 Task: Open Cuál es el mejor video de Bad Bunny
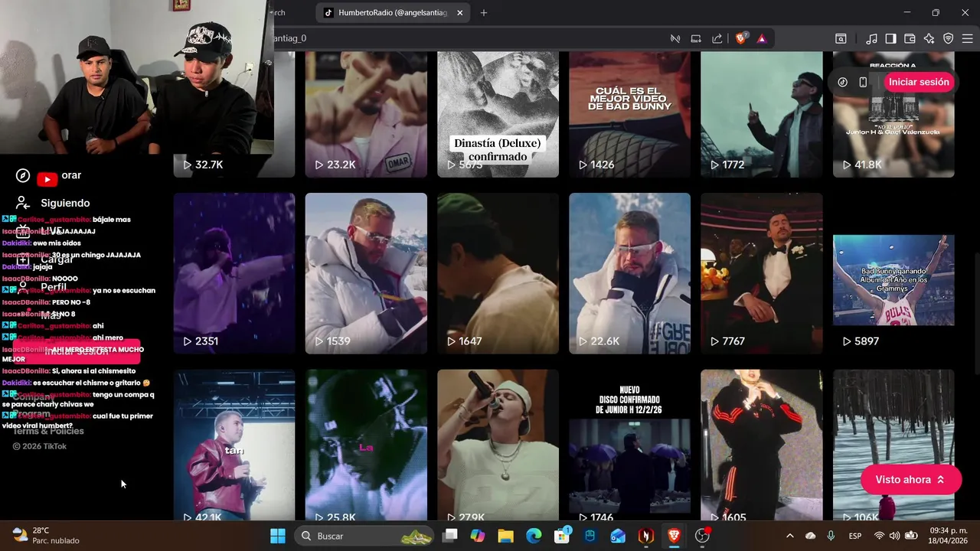pos(629,115)
